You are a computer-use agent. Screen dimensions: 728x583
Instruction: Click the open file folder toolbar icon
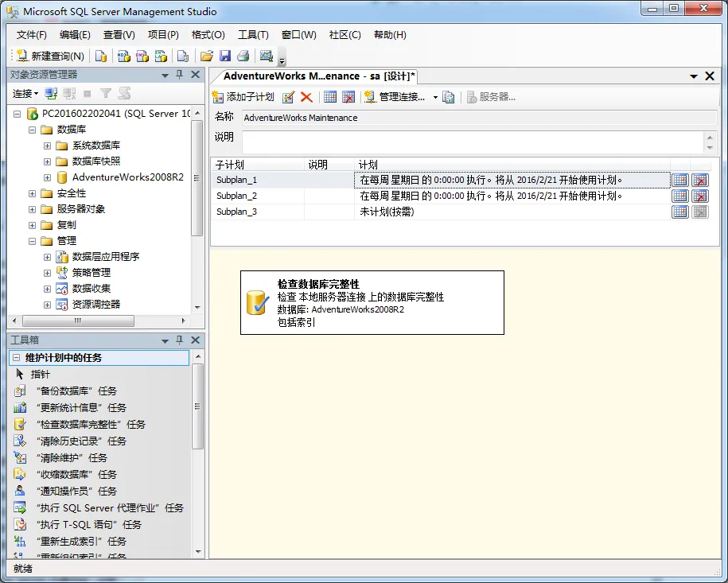[x=207, y=56]
